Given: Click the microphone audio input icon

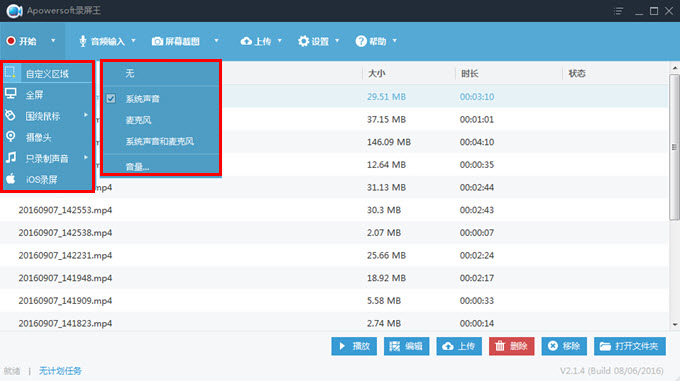Looking at the screenshot, I should pos(82,41).
